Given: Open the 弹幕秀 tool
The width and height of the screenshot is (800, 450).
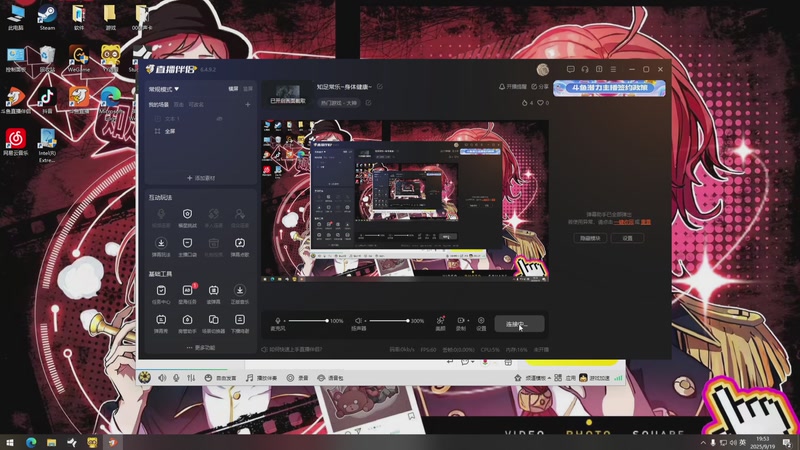Looking at the screenshot, I should (161, 323).
